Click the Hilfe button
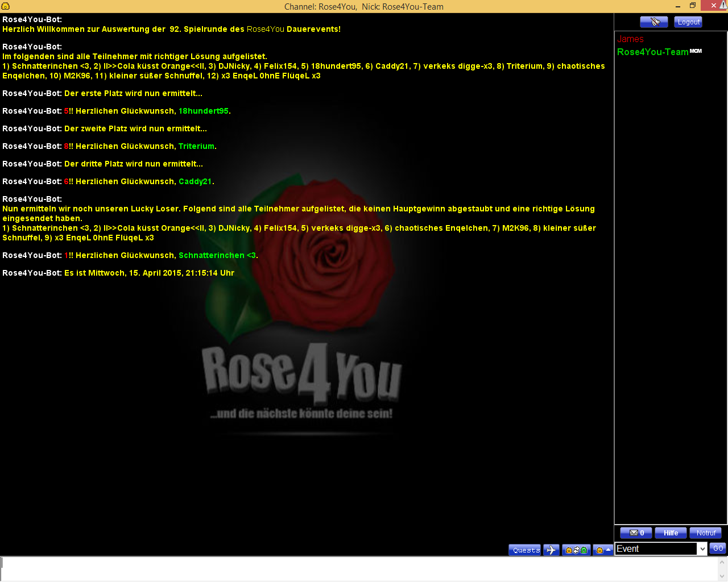Viewport: 728px width, 582px height. tap(671, 533)
